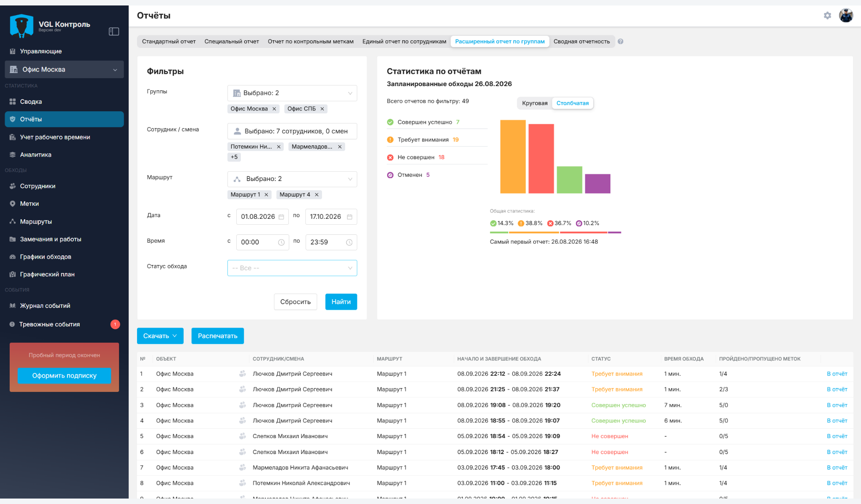Open settings gear icon
The width and height of the screenshot is (861, 504).
(x=827, y=16)
